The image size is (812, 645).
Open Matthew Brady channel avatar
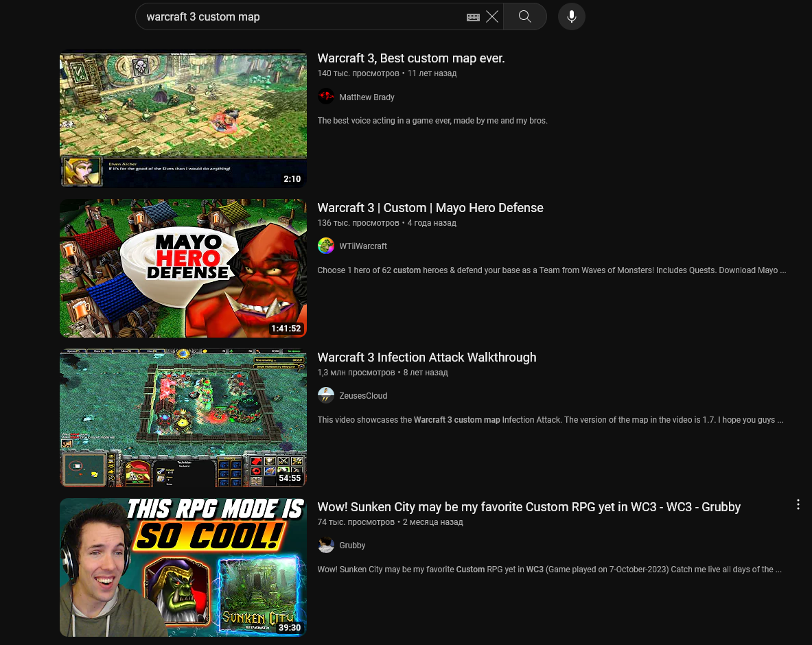326,97
